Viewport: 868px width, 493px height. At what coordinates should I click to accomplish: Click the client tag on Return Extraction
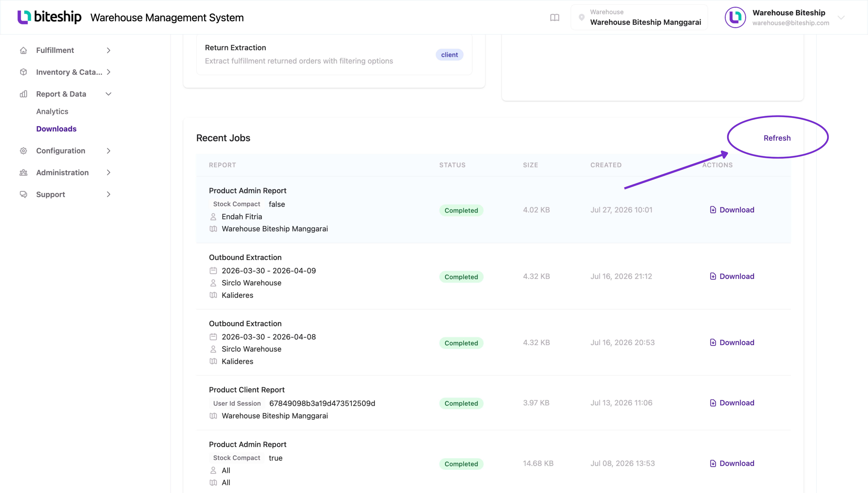point(449,55)
